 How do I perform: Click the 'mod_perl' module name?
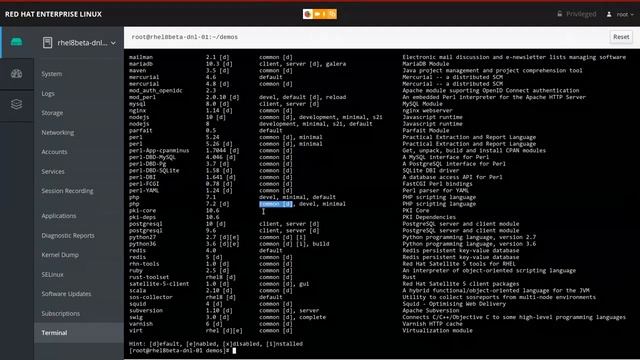142,97
